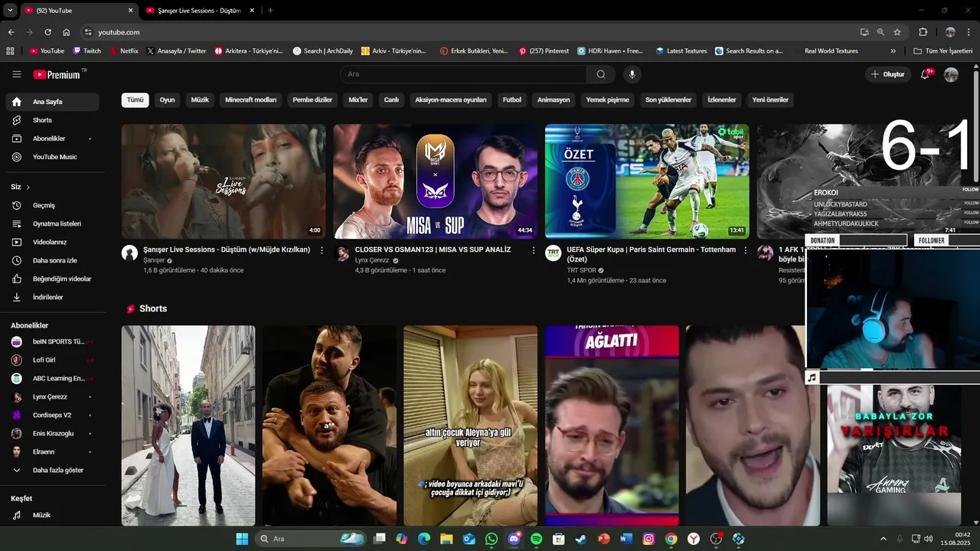Open the YouTube hamburger guide menu
Screen dimensions: 980x551
point(17,74)
